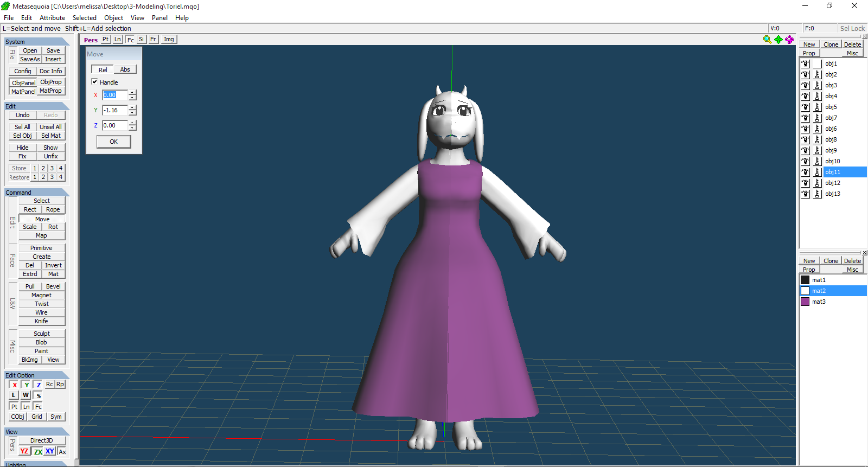Open the Selected menu
This screenshot has height=467, width=868.
tap(85, 18)
